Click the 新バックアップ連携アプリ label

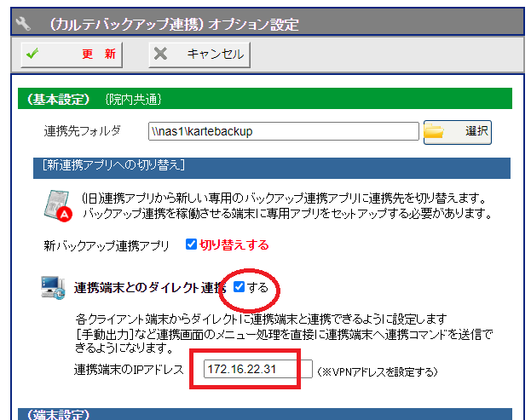107,245
